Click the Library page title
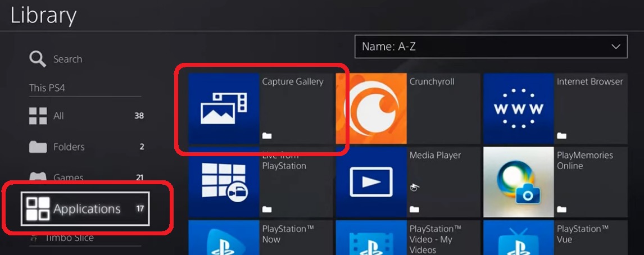This screenshot has height=255, width=644. [x=43, y=16]
